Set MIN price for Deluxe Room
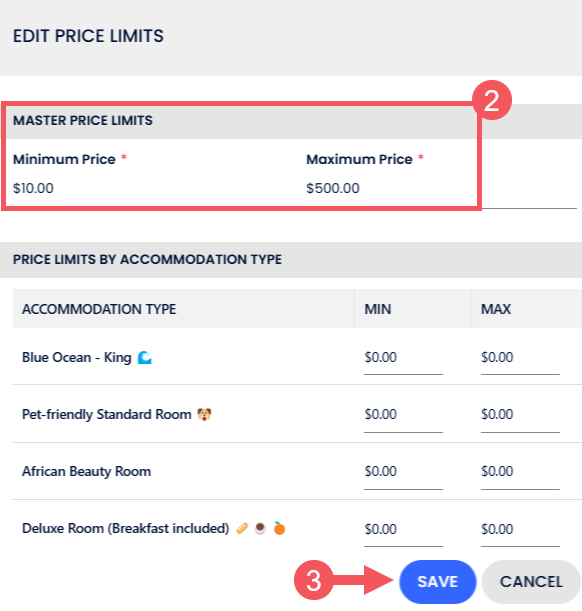The image size is (582, 611). (x=403, y=530)
